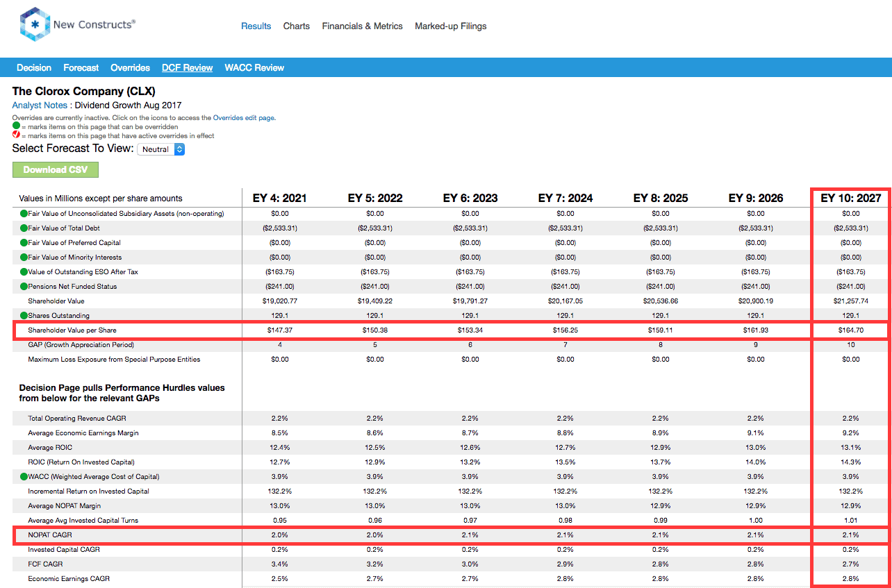Viewport: 892px width, 588px height.
Task: Click green override dot for Fair Value of Preferred Capital
Action: pos(24,243)
